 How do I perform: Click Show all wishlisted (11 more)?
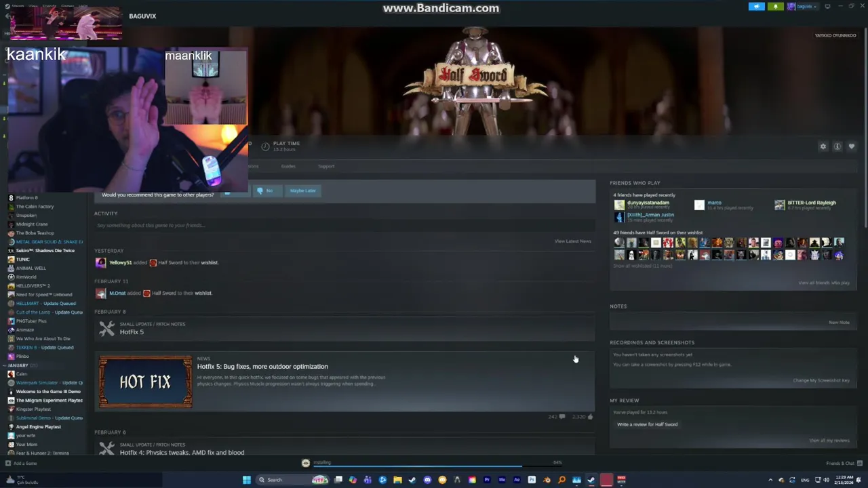tap(642, 266)
